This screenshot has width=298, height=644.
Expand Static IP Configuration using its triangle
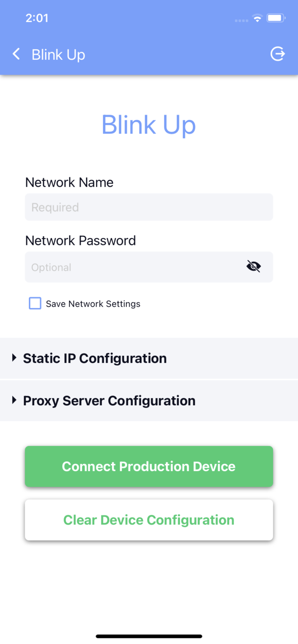coord(14,358)
